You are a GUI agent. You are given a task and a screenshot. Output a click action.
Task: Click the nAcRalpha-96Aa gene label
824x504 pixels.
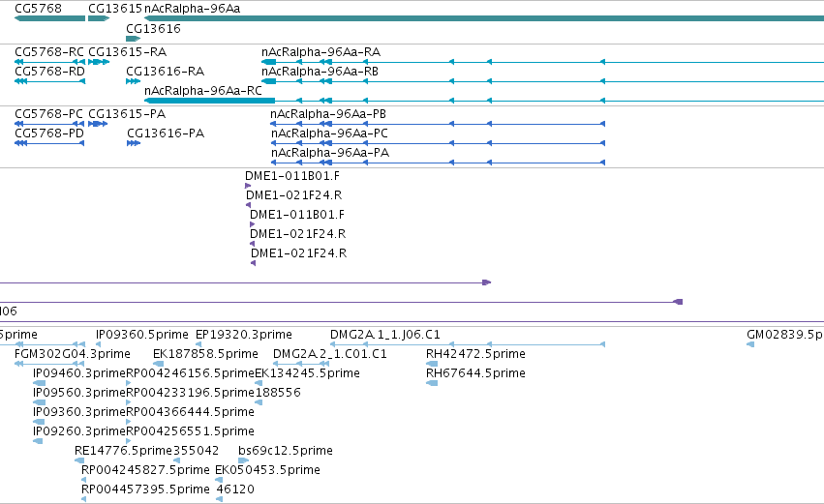click(193, 9)
